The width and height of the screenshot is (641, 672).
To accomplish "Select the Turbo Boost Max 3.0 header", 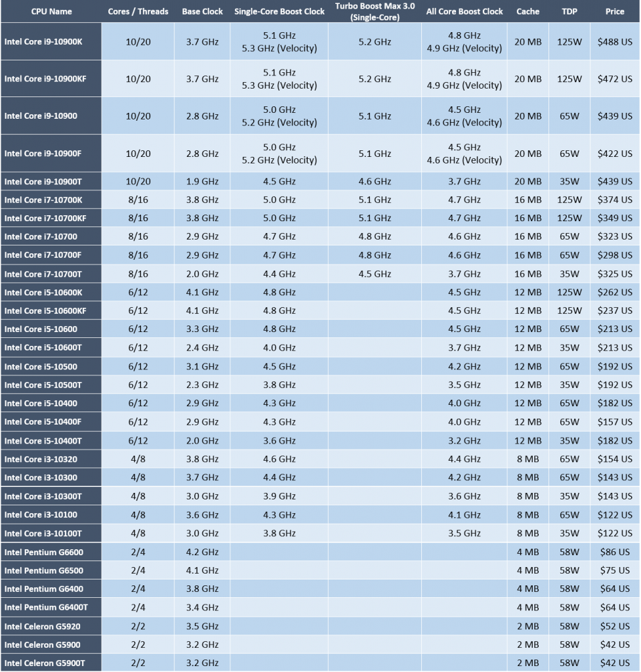I will click(x=375, y=12).
